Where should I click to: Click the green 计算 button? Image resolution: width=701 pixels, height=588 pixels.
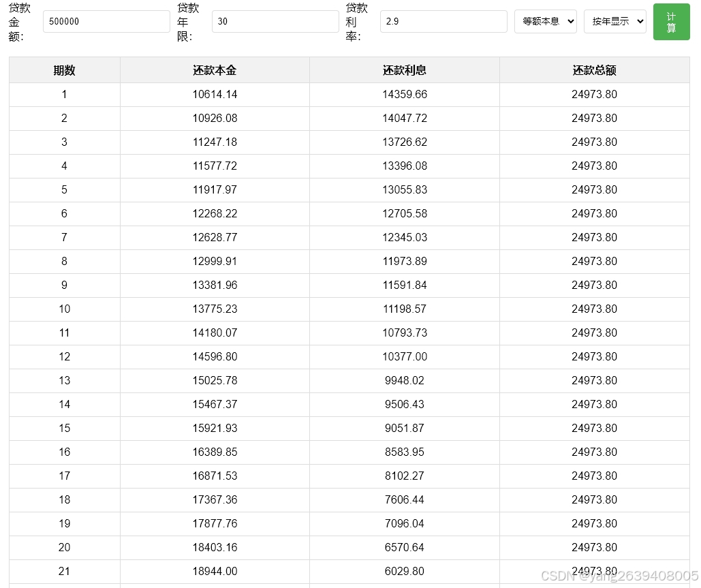coord(671,22)
